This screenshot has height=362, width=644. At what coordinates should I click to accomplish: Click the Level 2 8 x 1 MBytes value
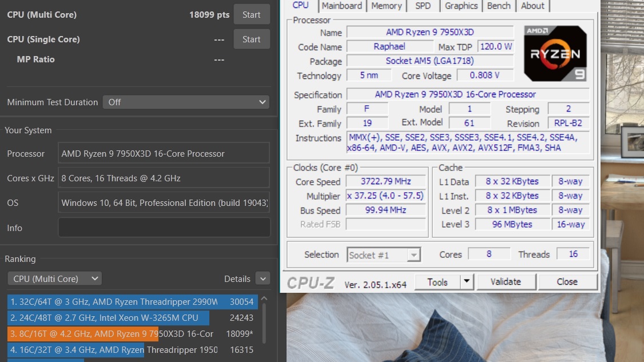(512, 210)
